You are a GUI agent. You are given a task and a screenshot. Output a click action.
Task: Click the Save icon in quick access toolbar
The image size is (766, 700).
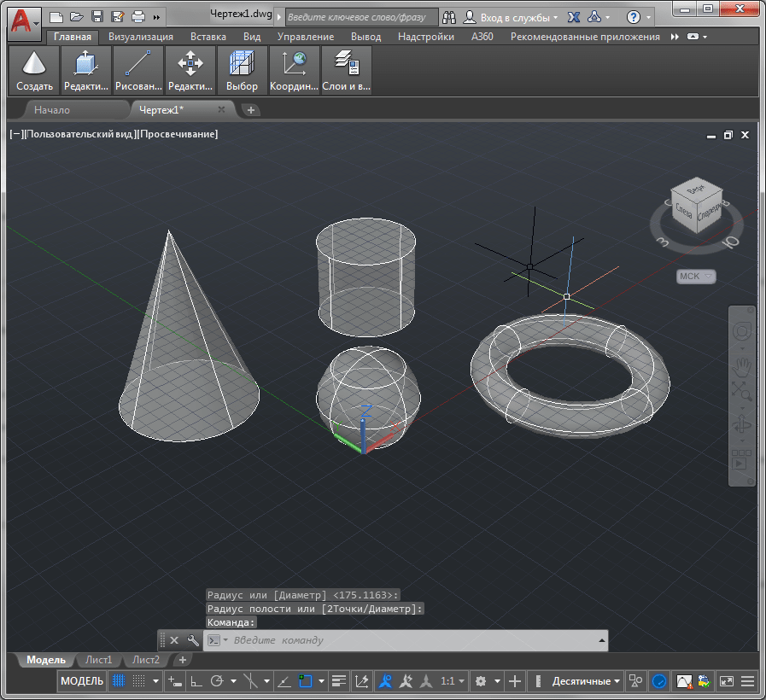click(x=96, y=16)
